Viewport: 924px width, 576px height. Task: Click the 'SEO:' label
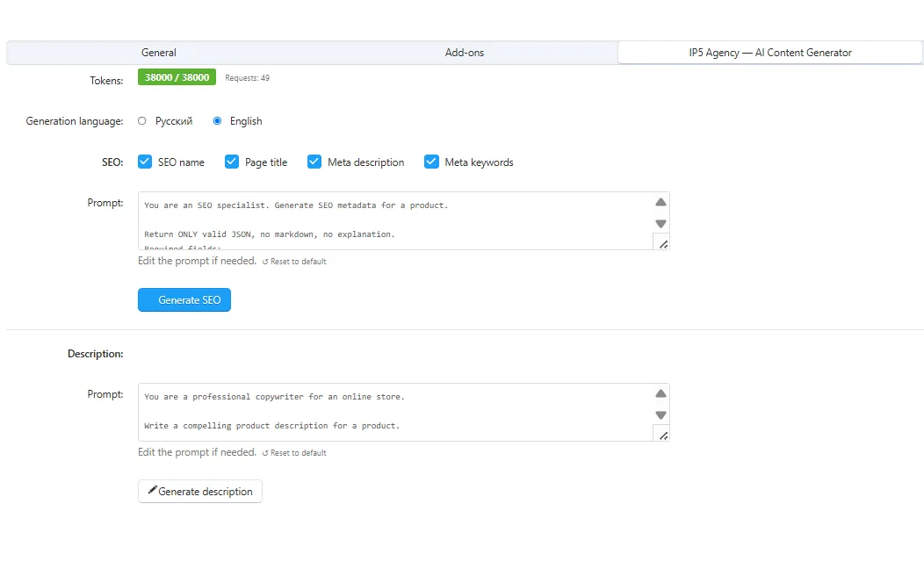coord(112,162)
